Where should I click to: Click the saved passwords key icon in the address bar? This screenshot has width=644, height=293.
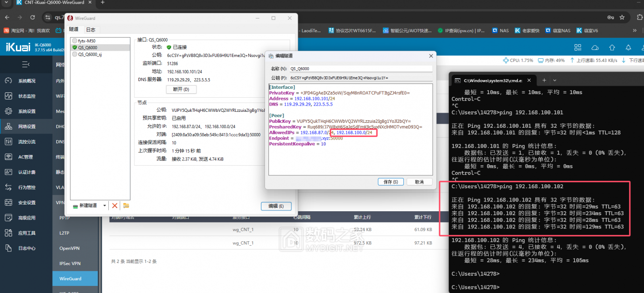click(x=610, y=17)
